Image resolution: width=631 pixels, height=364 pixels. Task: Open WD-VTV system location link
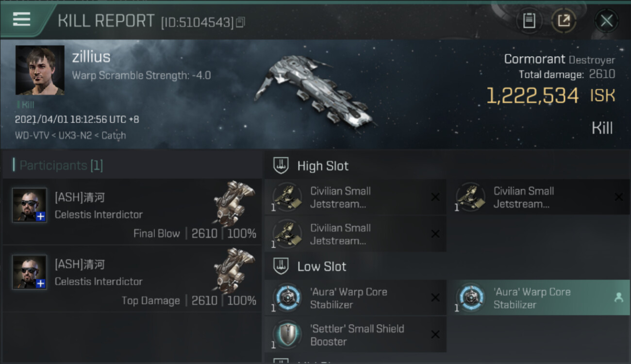point(32,135)
